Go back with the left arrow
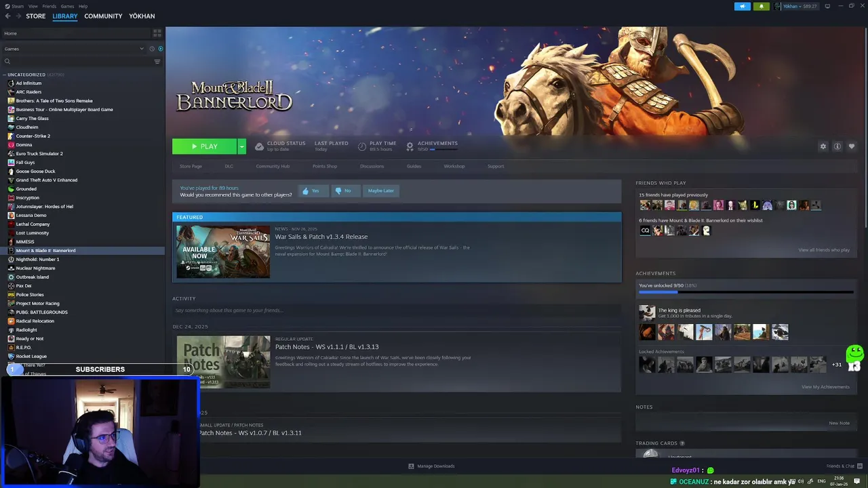This screenshot has height=488, width=868. tap(8, 16)
